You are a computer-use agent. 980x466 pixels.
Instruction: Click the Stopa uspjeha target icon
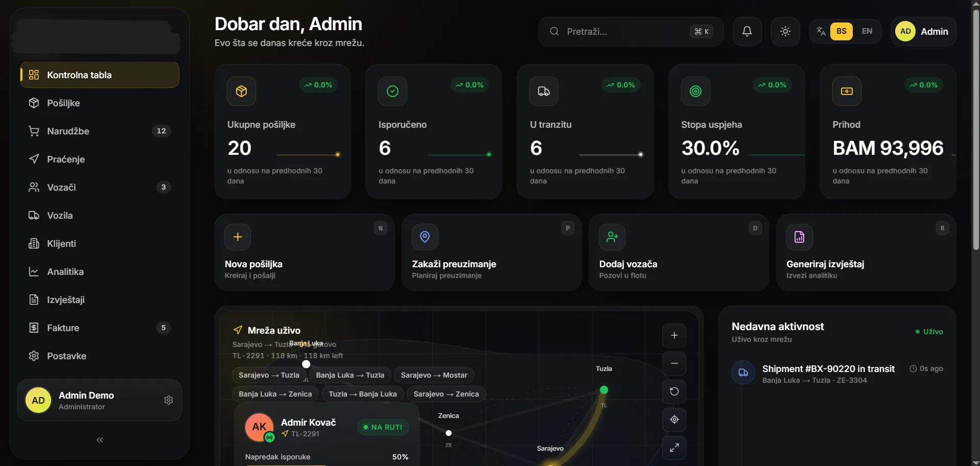pyautogui.click(x=695, y=91)
